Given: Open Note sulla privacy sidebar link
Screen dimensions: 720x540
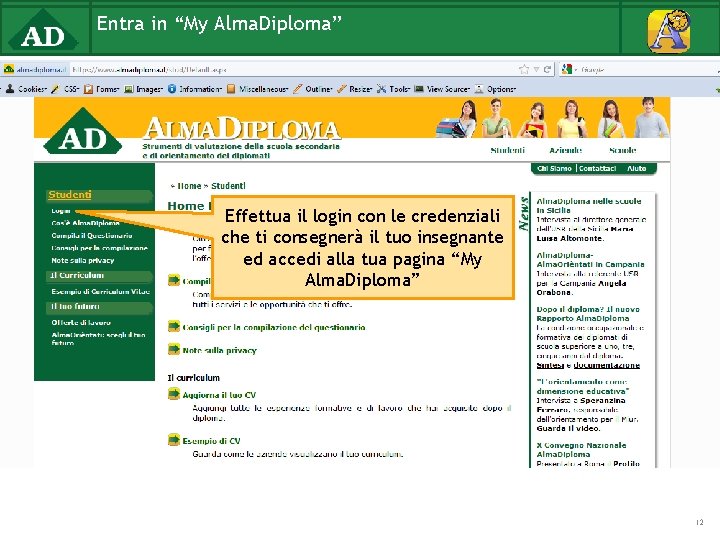Looking at the screenshot, I should pyautogui.click(x=83, y=260).
